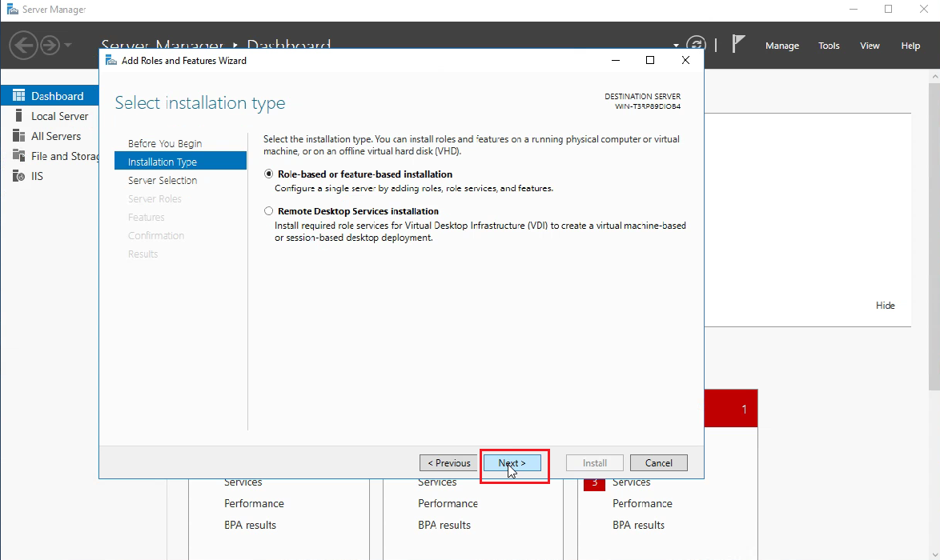Screen dimensions: 940x560
Task: Choose Remote Desktop Services installation
Action: tap(269, 210)
